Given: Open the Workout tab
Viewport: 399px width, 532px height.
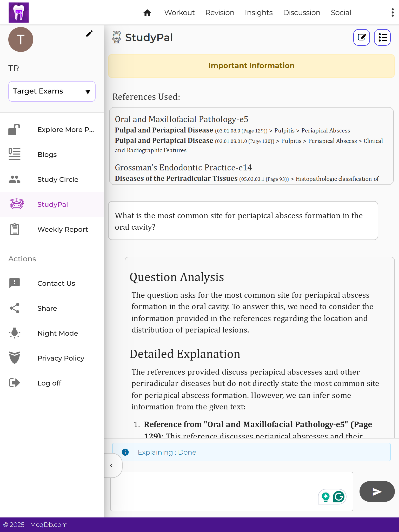Looking at the screenshot, I should [x=179, y=13].
